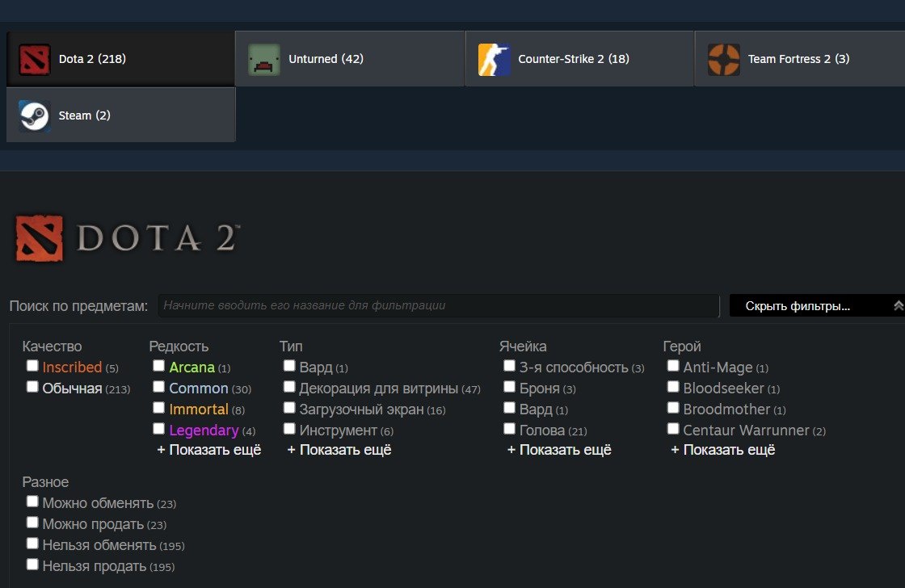This screenshot has height=588, width=905.
Task: Tick the Immortal rarity checkbox
Action: click(x=158, y=408)
